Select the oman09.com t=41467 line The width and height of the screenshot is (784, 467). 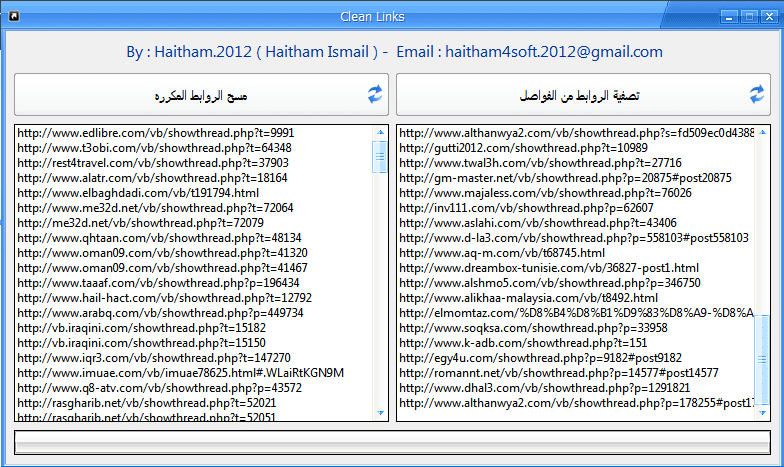162,268
